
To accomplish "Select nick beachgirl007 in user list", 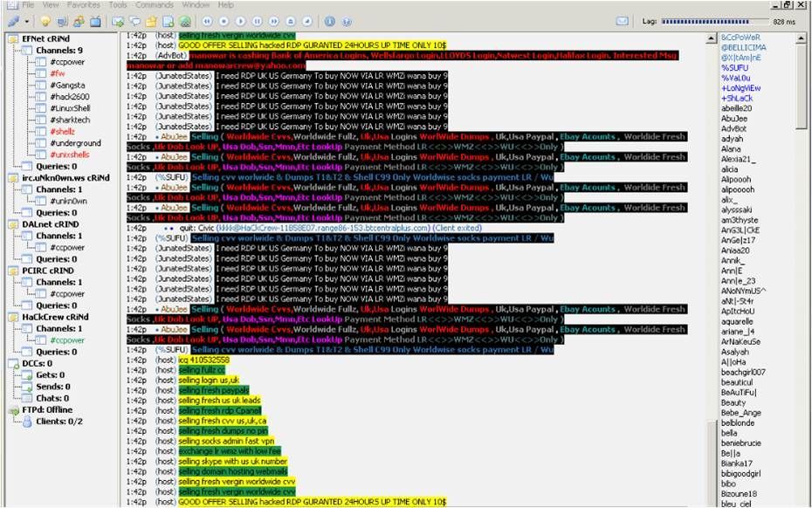I will pos(743,372).
